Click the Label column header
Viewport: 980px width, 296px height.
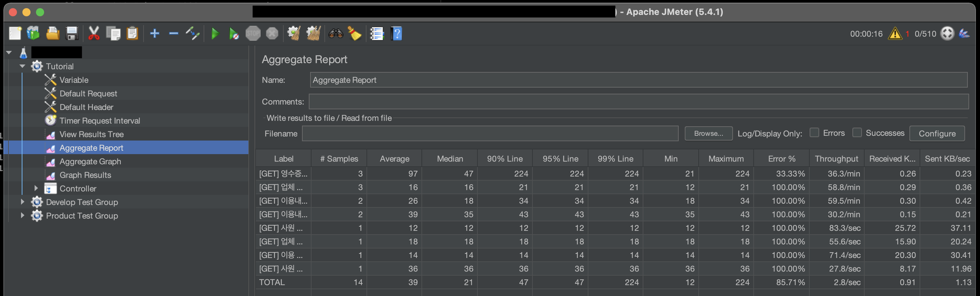coord(283,159)
